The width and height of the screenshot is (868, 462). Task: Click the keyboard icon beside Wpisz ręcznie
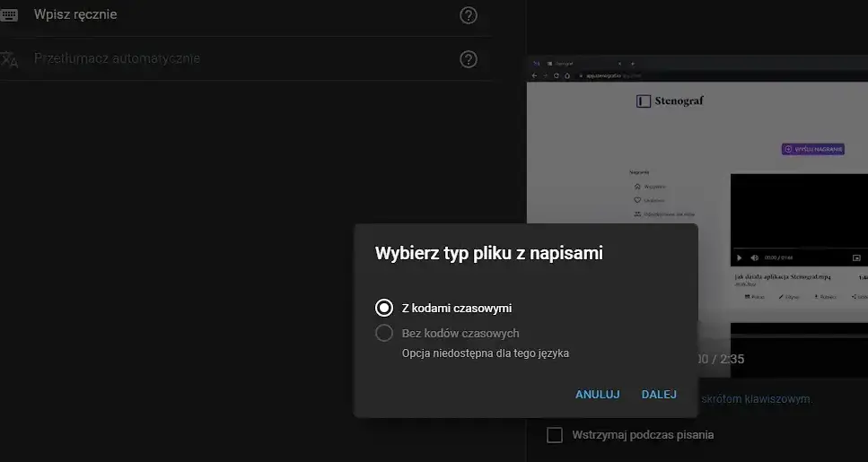click(9, 15)
